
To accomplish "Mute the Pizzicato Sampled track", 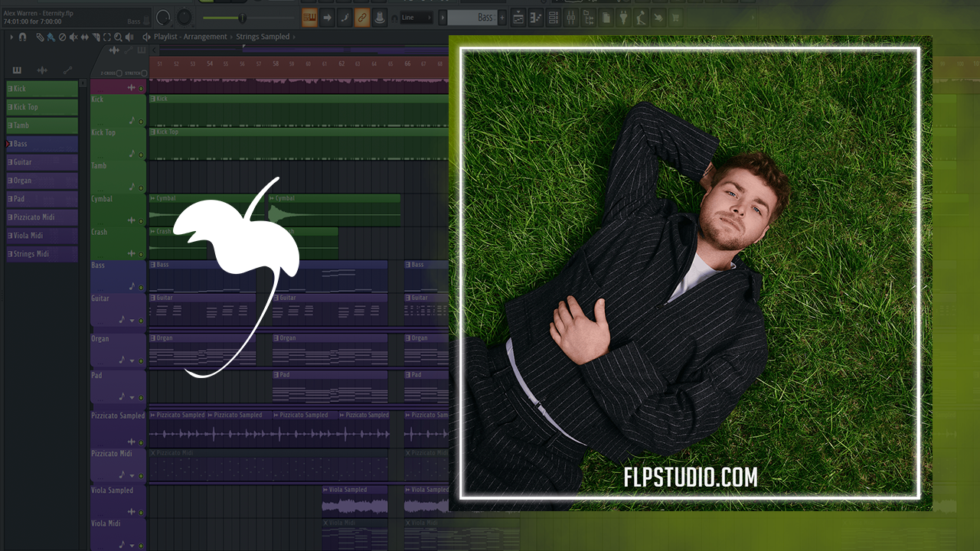I will point(141,442).
